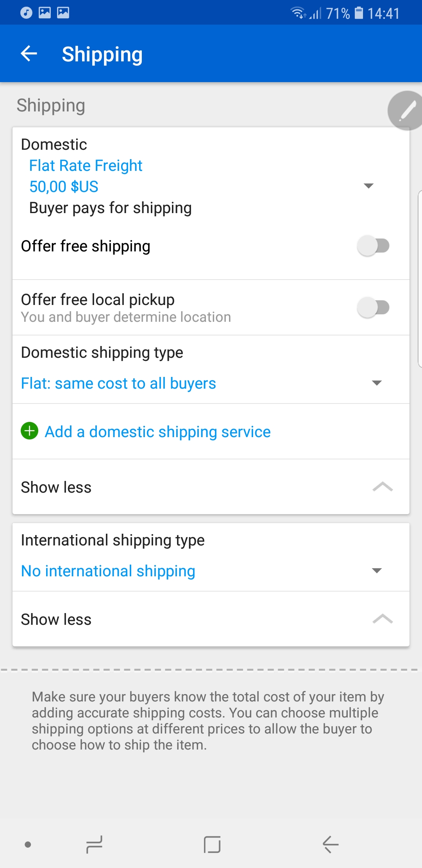Collapse international section with Show less
This screenshot has width=422, height=868.
click(x=383, y=619)
